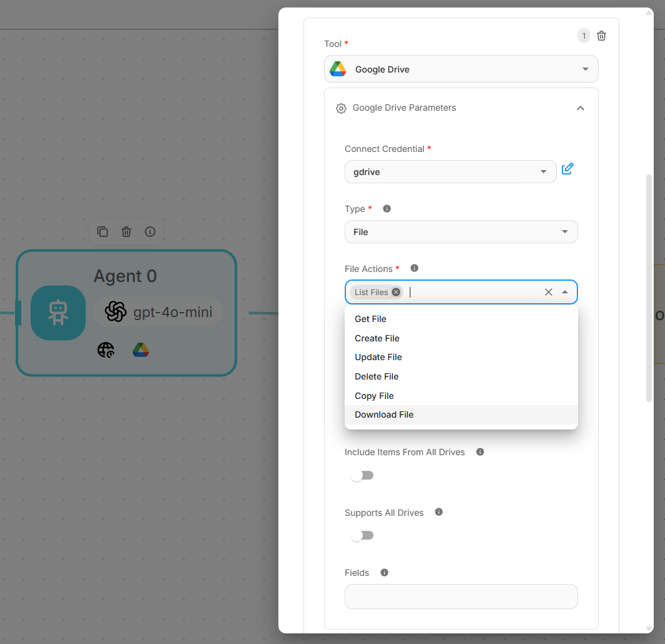
Task: Choose Create File option
Action: coord(377,338)
